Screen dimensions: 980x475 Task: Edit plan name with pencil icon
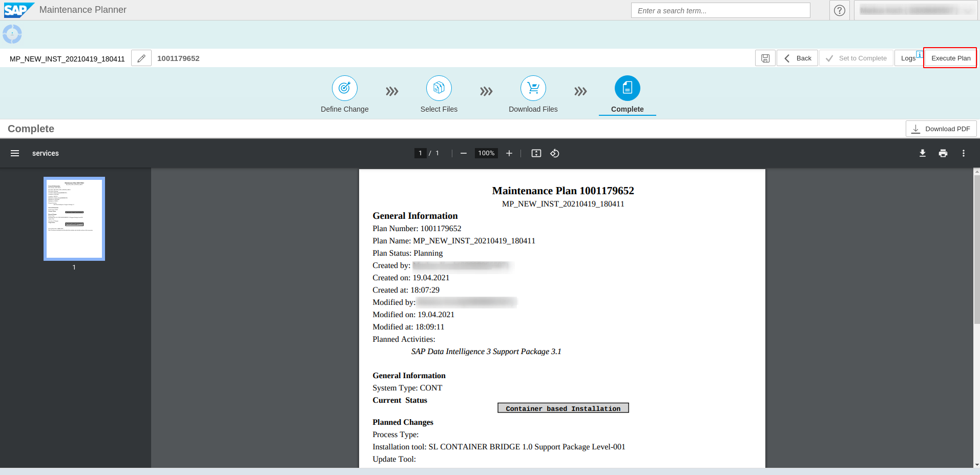click(141, 58)
